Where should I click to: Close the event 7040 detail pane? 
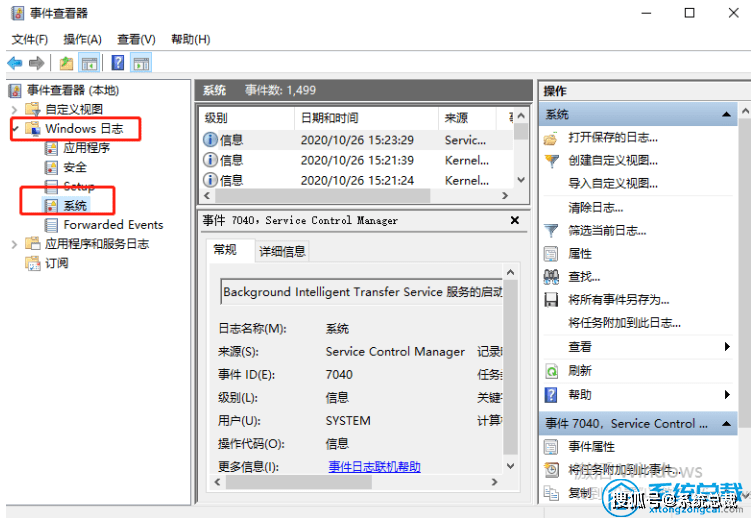pyautogui.click(x=515, y=220)
